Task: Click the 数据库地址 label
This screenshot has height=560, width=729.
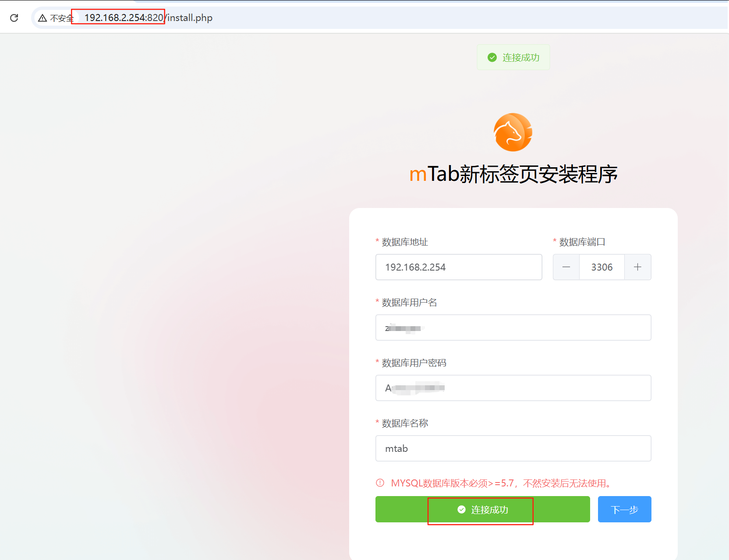Action: tap(405, 242)
